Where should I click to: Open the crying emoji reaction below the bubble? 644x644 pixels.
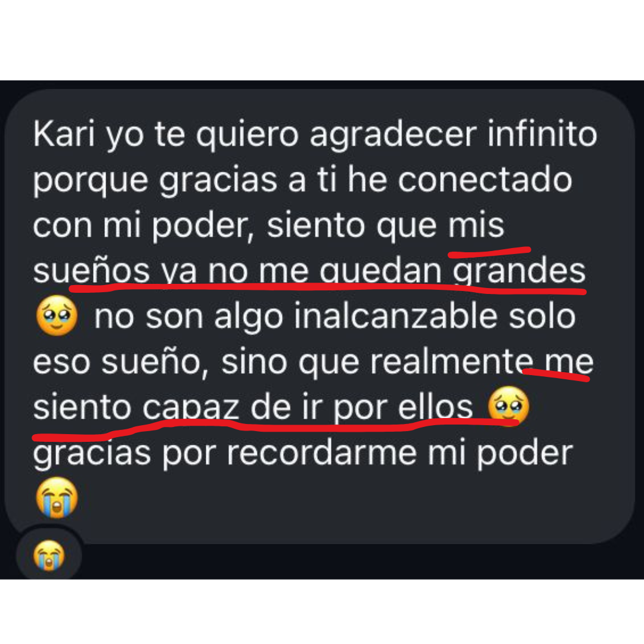(49, 555)
